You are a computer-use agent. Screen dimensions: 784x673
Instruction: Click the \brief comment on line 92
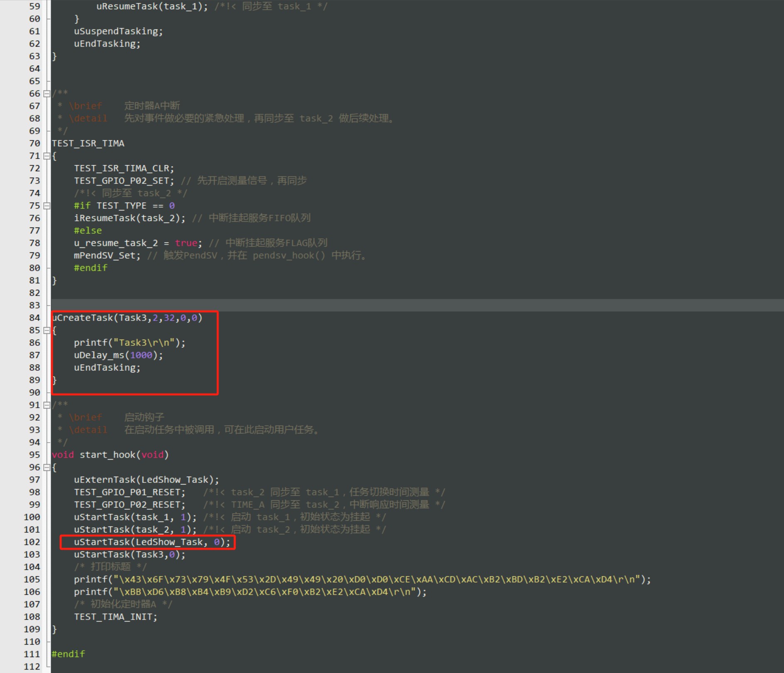coord(111,417)
